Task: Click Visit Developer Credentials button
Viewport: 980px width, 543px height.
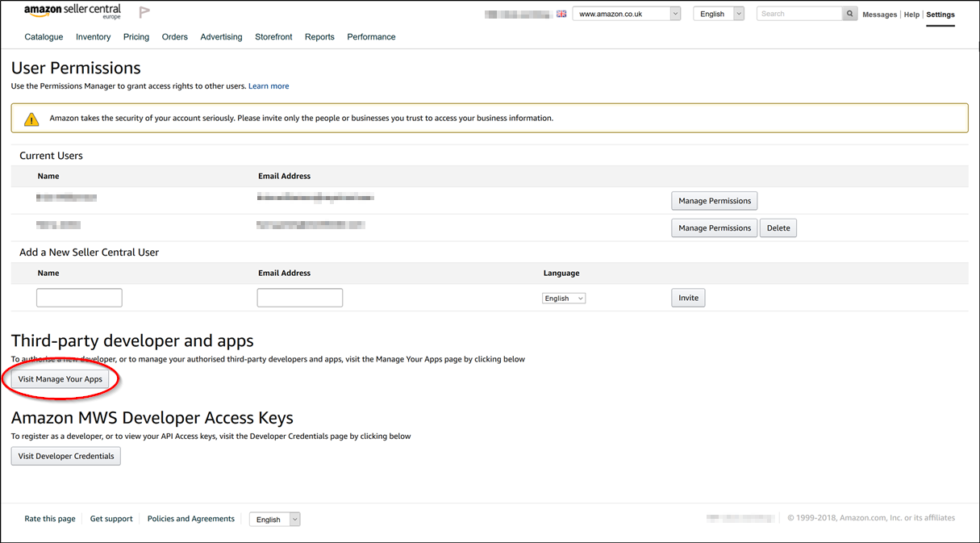Action: (66, 456)
